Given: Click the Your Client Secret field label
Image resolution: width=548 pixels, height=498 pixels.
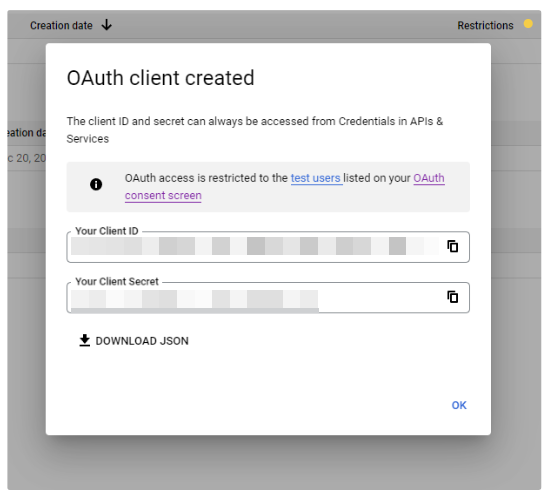Looking at the screenshot, I should [x=117, y=282].
